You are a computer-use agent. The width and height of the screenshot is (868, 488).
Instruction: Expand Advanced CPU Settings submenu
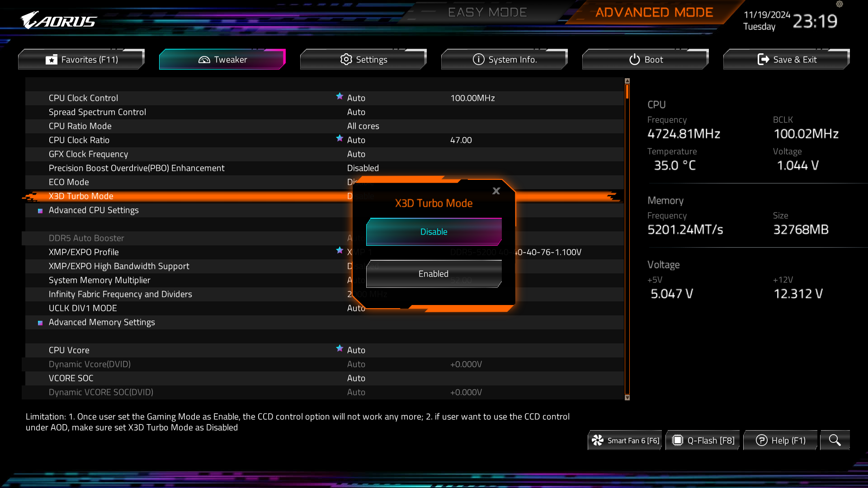(x=94, y=210)
